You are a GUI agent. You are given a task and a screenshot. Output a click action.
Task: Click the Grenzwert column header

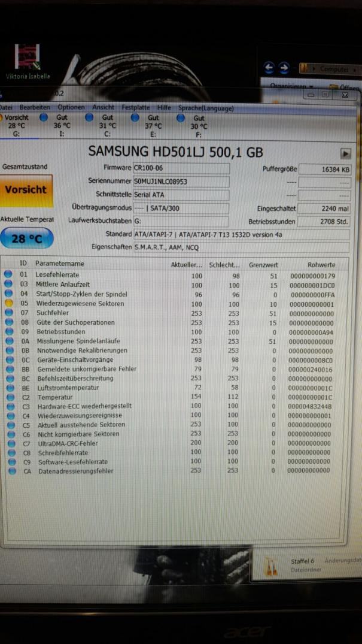click(263, 265)
